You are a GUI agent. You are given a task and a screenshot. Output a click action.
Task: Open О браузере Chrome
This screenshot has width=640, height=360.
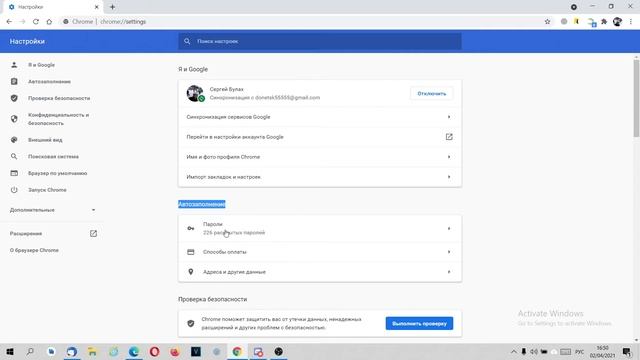pyautogui.click(x=34, y=250)
